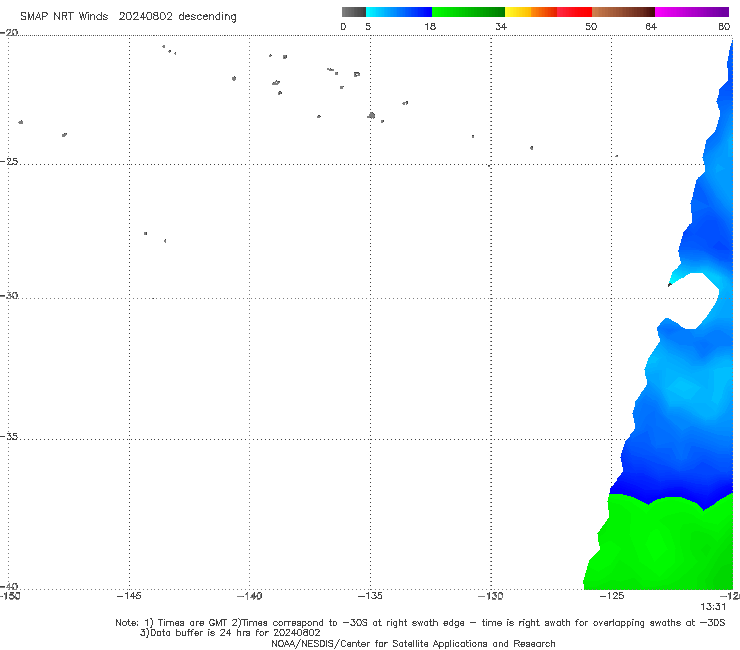Click the color bar label '80'
Image resolution: width=740 pixels, height=650 pixels.
pos(724,26)
